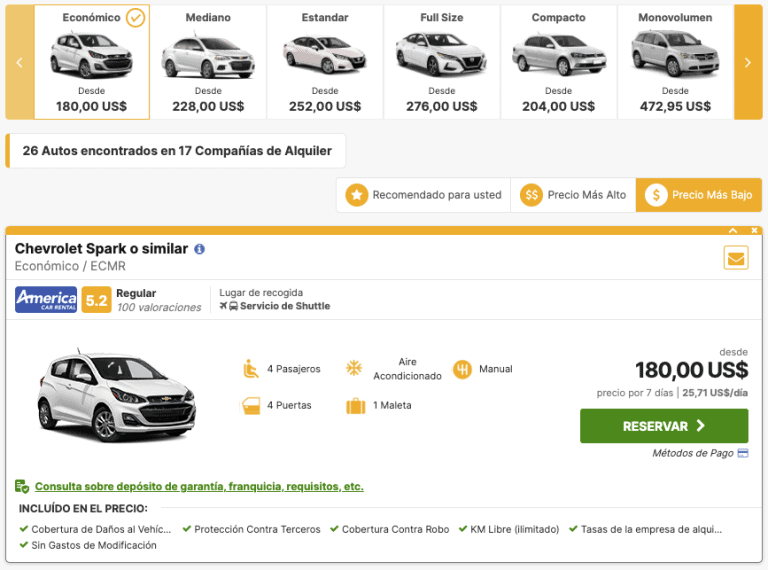
Task: Sort by Precio Más Bajo
Action: click(x=698, y=195)
